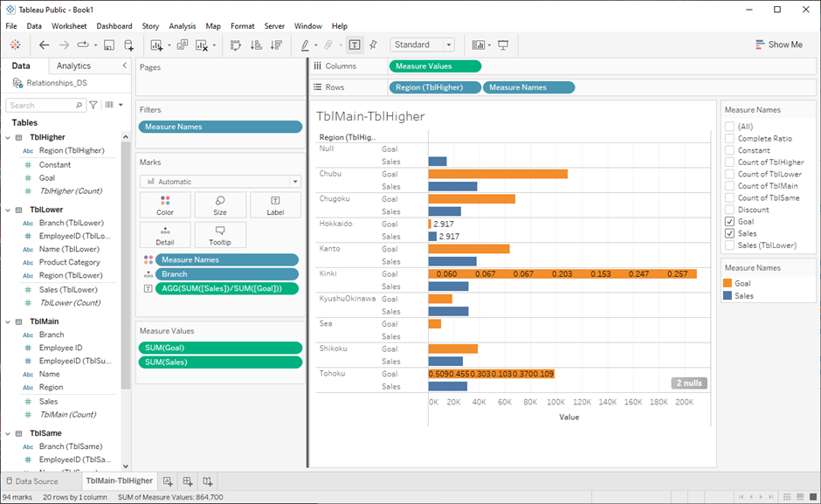Click the New Worksheet toolbar icon
This screenshot has width=821, height=504.
[x=156, y=45]
